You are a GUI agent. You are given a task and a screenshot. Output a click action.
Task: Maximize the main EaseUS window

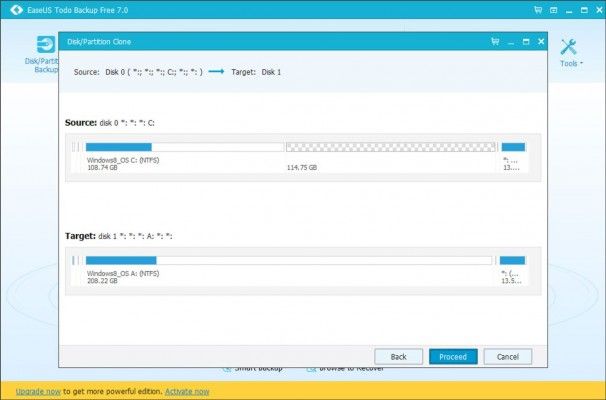(584, 10)
